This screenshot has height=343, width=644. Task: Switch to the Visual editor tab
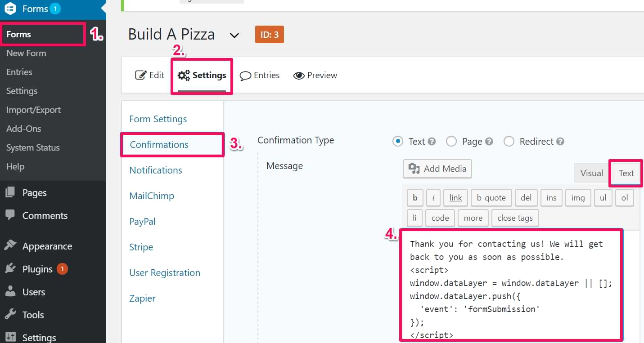591,173
